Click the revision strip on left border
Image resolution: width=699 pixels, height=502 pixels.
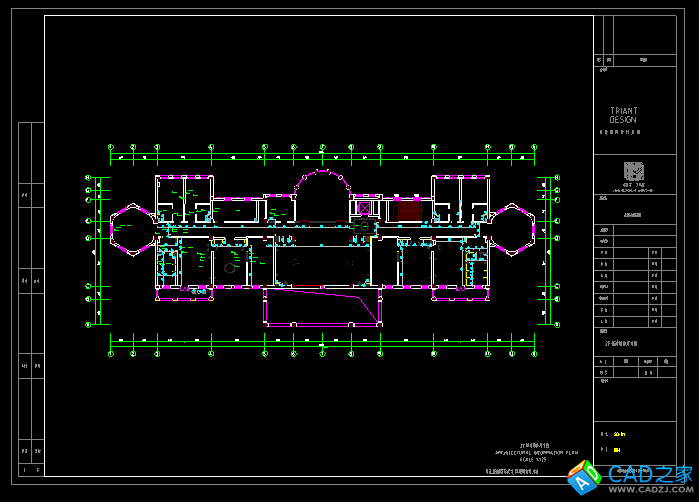[30, 300]
